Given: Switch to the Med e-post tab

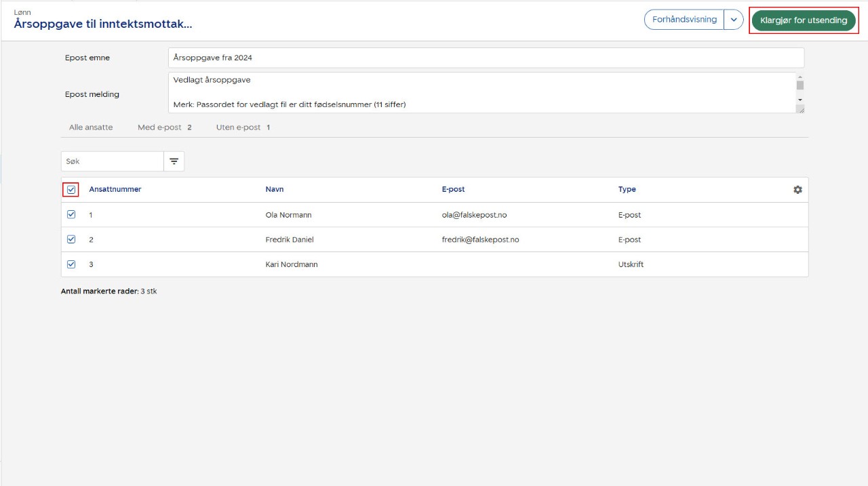Looking at the screenshot, I should (x=161, y=127).
